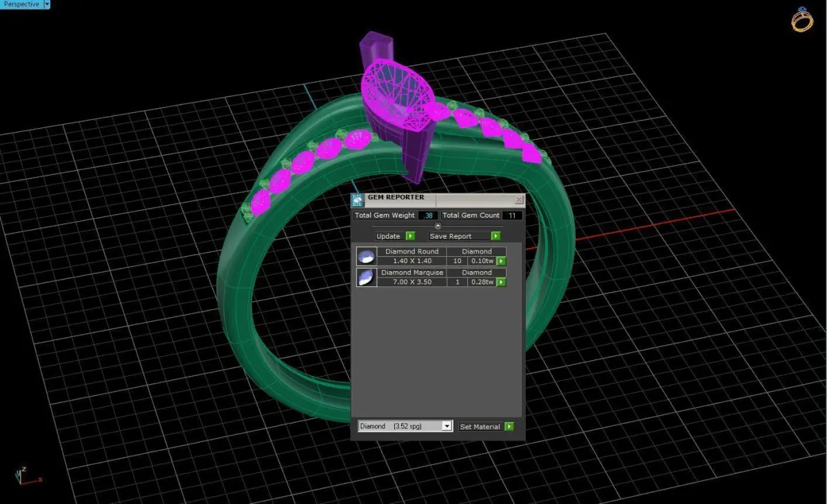Click the GEM REPORTER title bar text

396,198
